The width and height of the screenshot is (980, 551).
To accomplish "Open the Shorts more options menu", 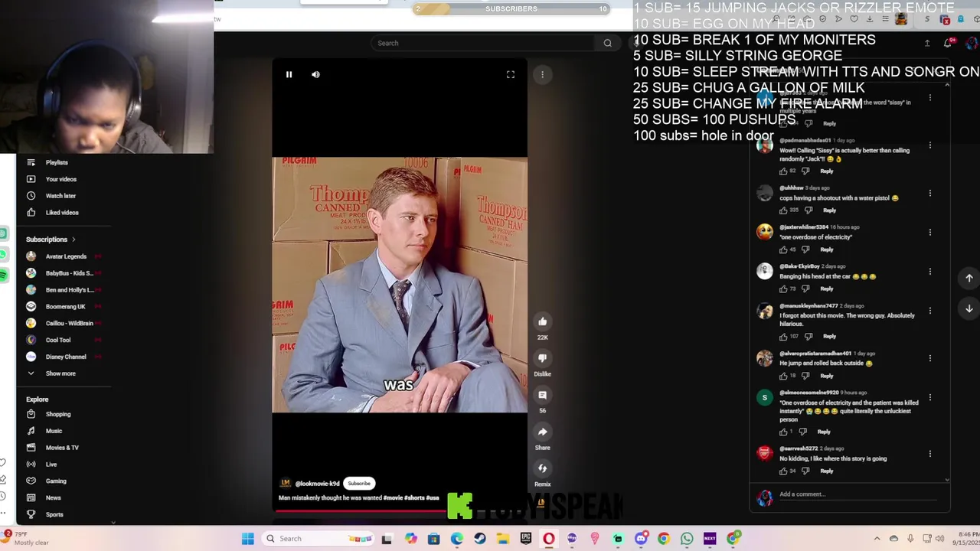I will click(542, 74).
